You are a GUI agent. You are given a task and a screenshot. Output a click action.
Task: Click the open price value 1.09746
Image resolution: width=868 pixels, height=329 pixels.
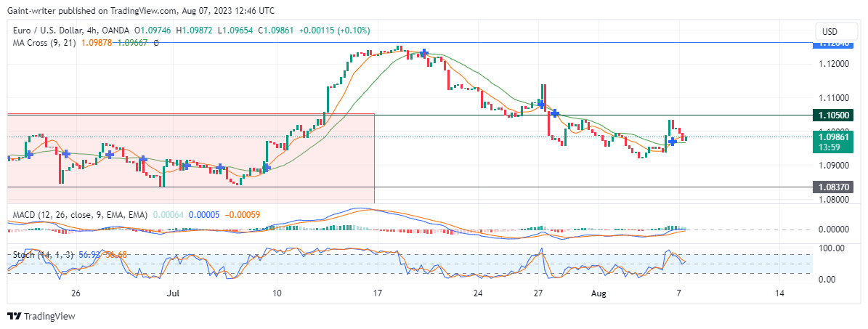click(x=157, y=31)
